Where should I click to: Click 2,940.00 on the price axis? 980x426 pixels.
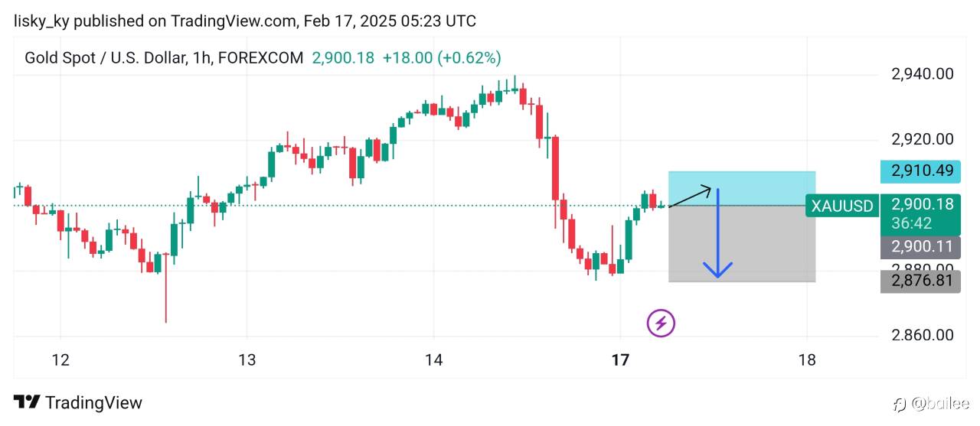(x=922, y=74)
